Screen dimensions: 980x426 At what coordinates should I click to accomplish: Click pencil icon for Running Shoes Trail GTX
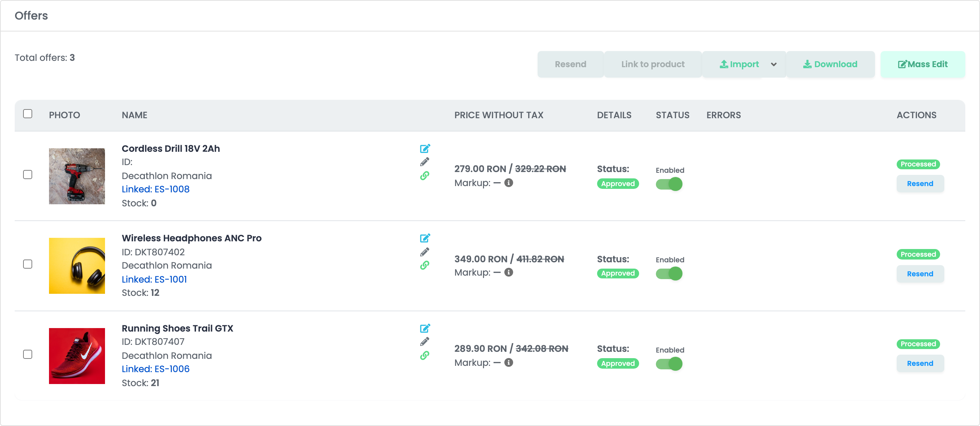pos(425,342)
